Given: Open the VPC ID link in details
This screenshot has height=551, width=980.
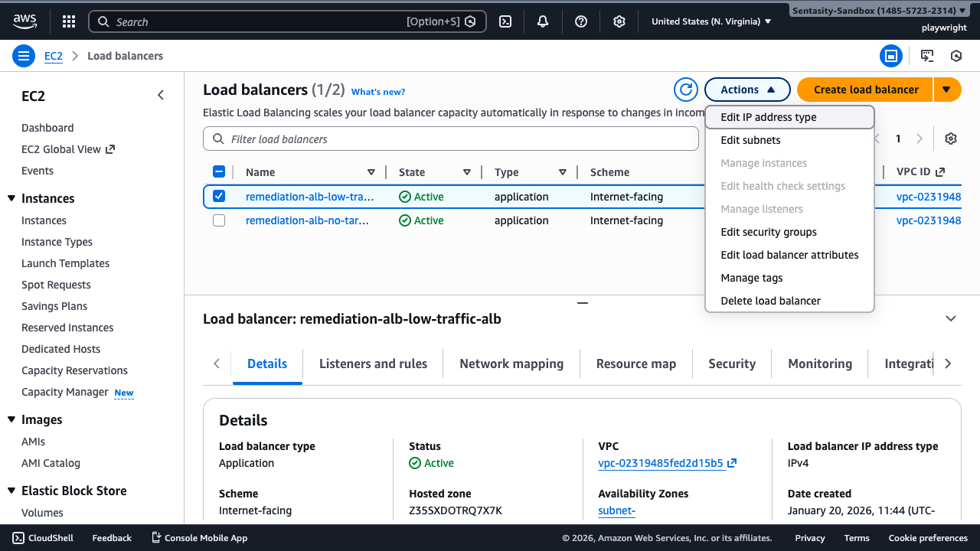Looking at the screenshot, I should click(x=661, y=463).
